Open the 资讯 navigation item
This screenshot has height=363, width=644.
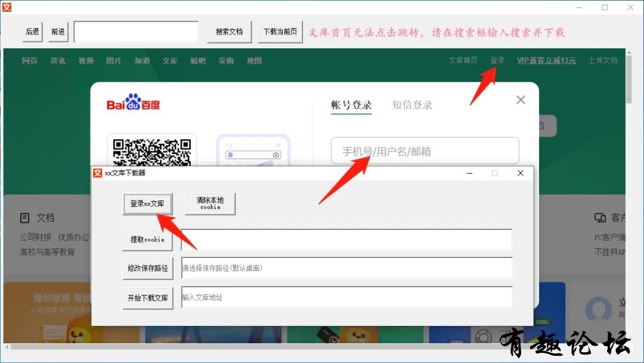pyautogui.click(x=58, y=61)
